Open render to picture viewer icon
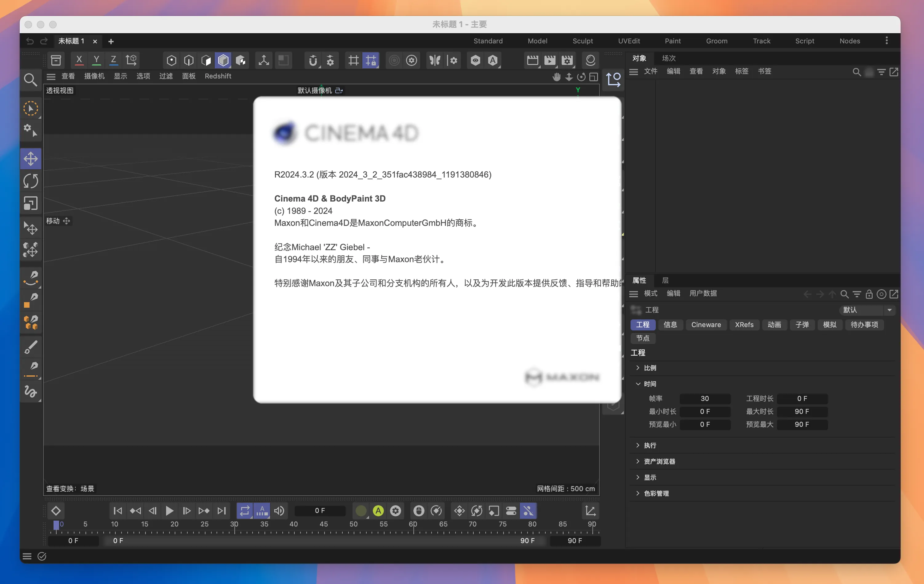Screen dimensions: 924x584 550,60
